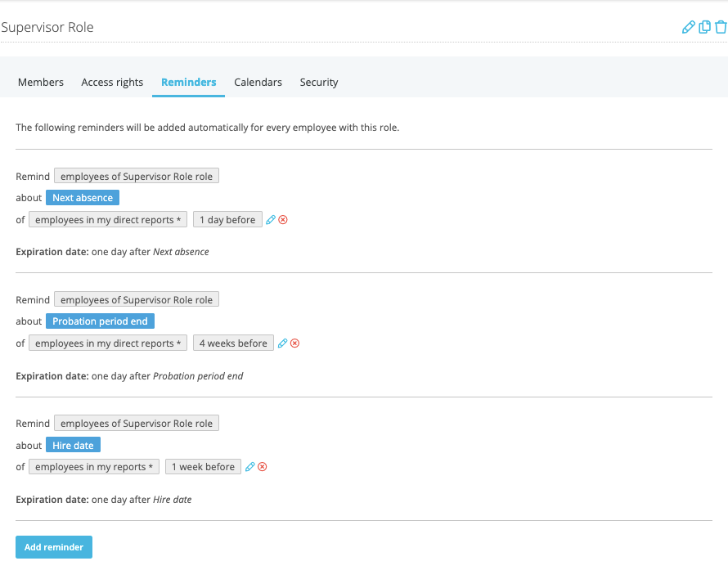This screenshot has width=728, height=570.
Task: Switch to the Access rights tab
Action: point(112,83)
